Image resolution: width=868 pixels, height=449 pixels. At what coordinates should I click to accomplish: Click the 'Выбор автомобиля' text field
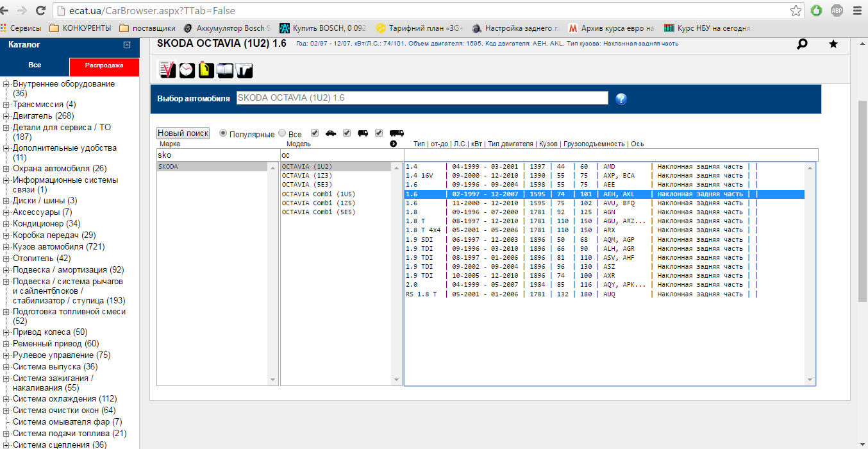click(422, 98)
